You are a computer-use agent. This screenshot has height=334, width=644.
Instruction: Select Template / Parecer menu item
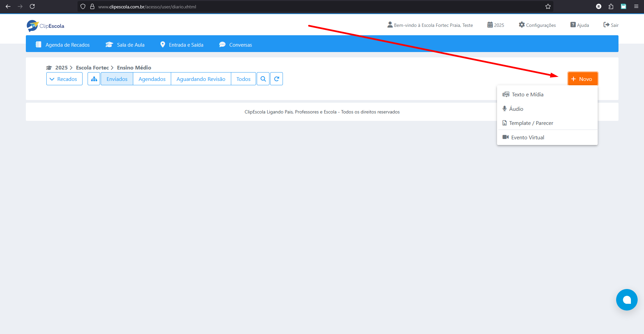click(531, 123)
